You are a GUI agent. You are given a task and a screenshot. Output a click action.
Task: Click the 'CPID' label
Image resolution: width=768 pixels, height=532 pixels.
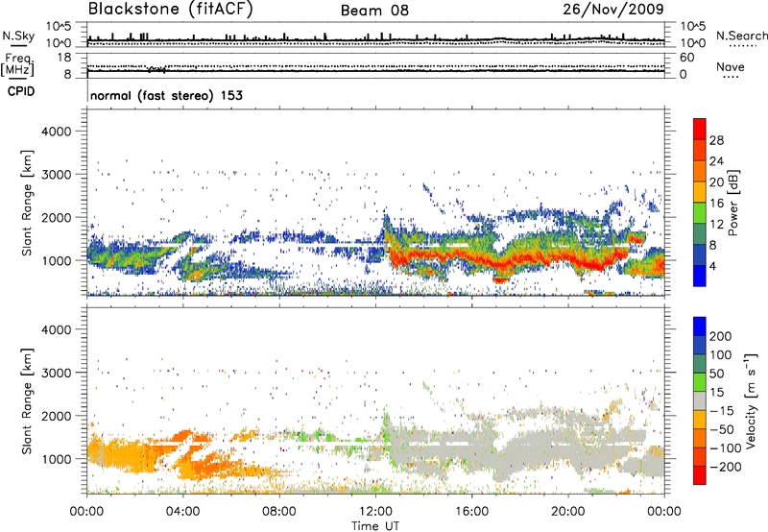tap(21, 91)
